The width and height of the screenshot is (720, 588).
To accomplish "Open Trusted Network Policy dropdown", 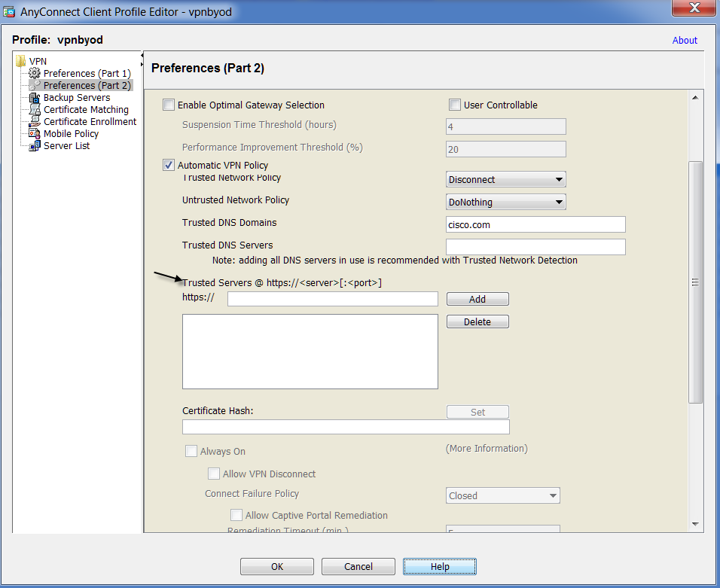I will tap(505, 179).
